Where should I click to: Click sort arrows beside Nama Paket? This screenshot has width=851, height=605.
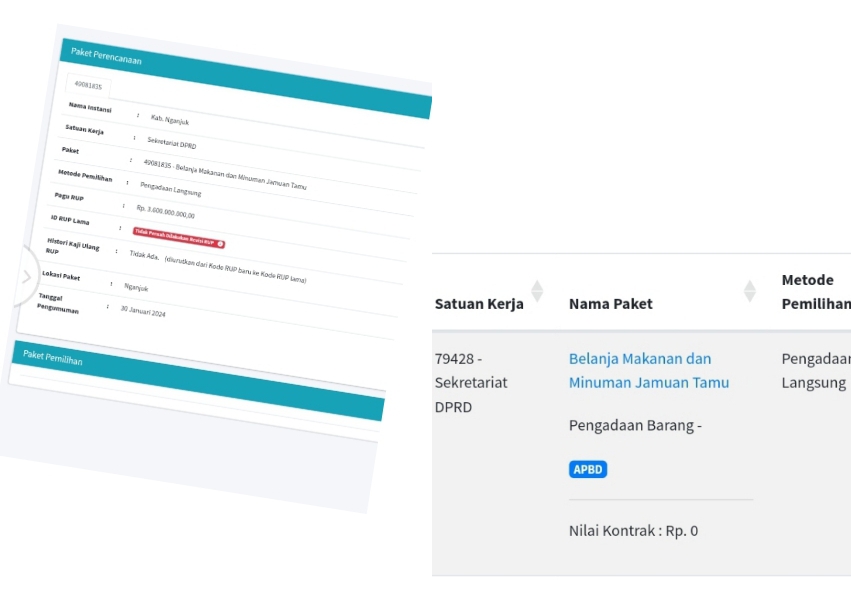(749, 291)
